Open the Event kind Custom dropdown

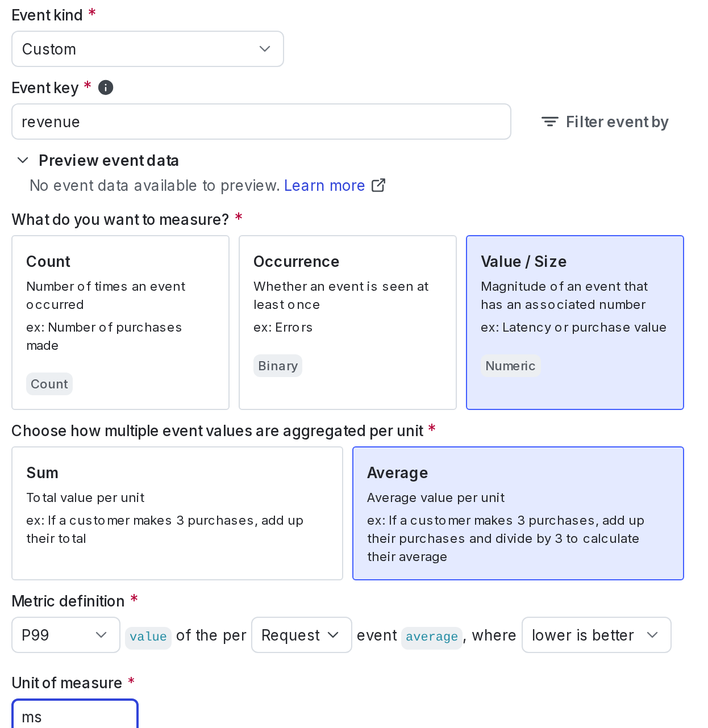click(x=147, y=49)
